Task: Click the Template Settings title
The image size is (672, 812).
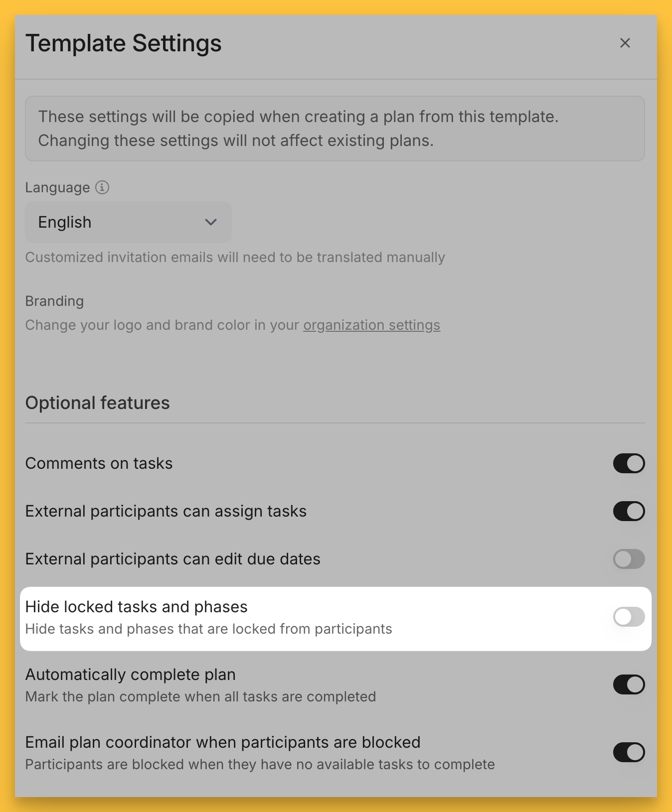Action: pyautogui.click(x=123, y=43)
